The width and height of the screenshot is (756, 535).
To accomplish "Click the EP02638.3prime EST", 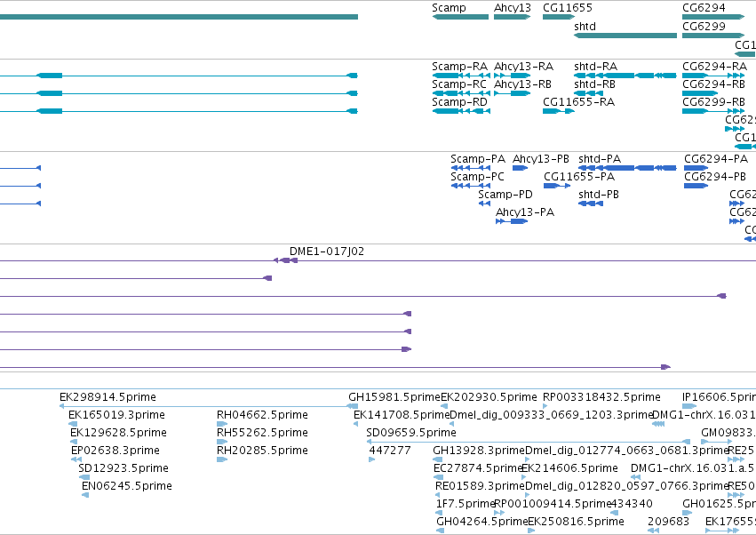I will click(x=76, y=459).
